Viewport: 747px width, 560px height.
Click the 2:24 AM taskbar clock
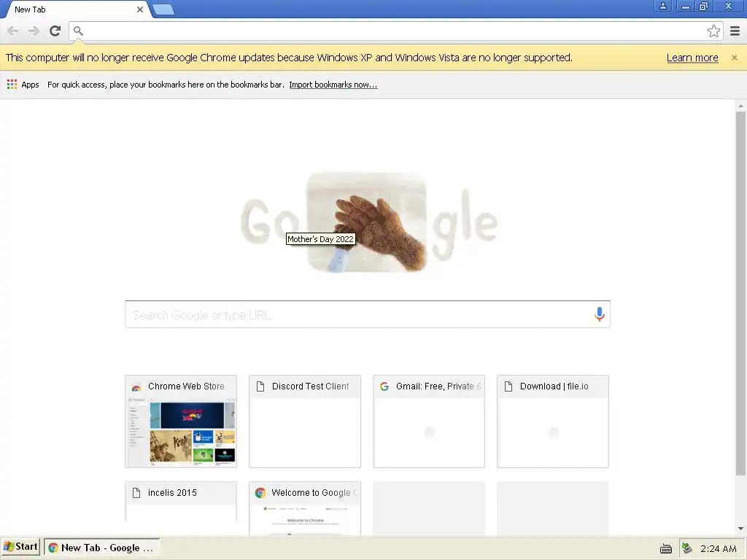point(719,548)
